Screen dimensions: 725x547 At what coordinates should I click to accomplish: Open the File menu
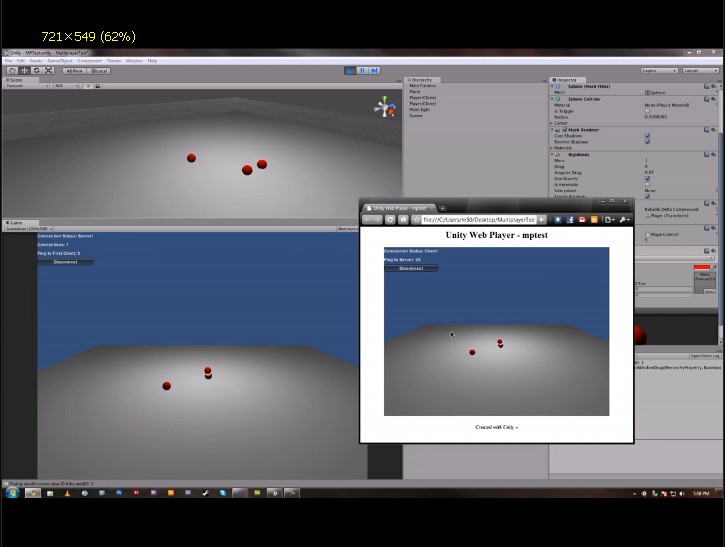(8, 61)
